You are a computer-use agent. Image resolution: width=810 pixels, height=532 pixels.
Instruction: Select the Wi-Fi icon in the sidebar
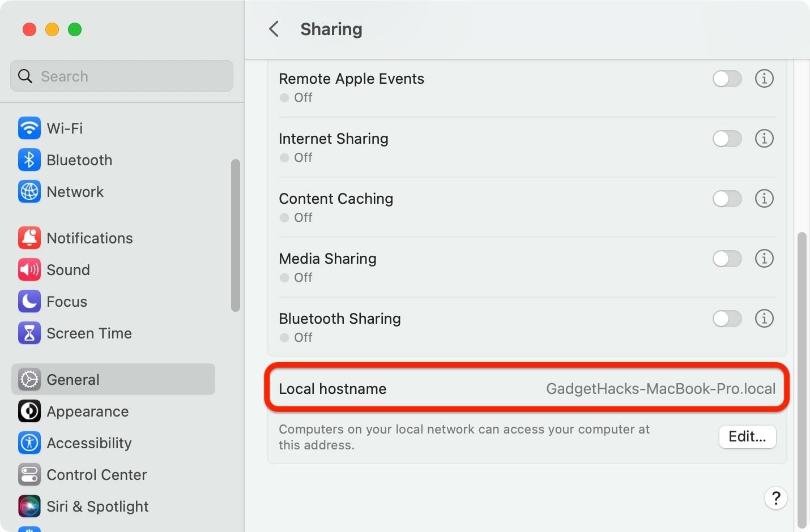point(29,128)
